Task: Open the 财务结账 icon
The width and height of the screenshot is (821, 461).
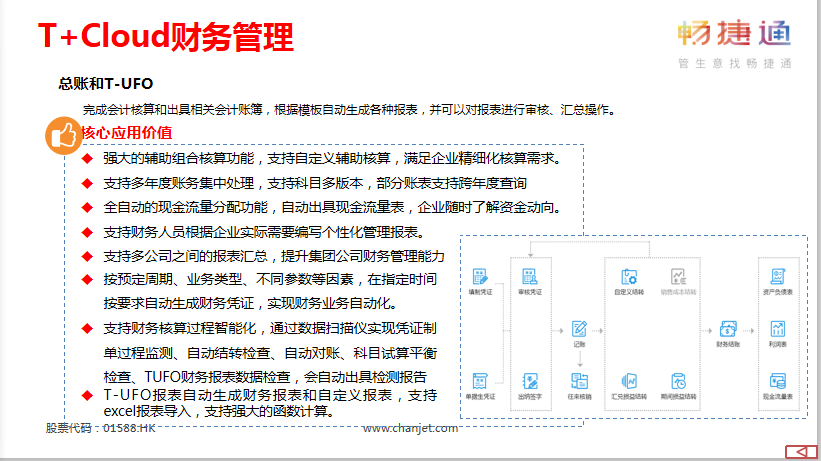Action: pos(728,328)
